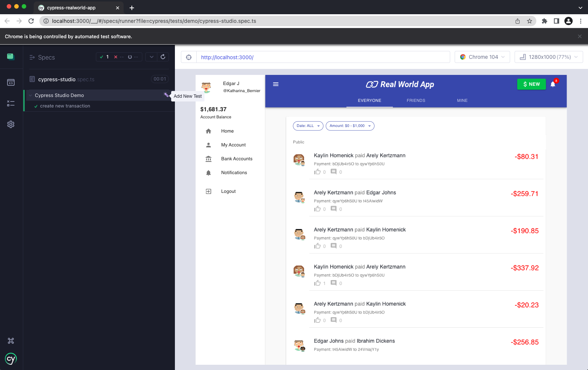Open the Runs list icon in sidebar
The width and height of the screenshot is (588, 370).
(x=11, y=103)
